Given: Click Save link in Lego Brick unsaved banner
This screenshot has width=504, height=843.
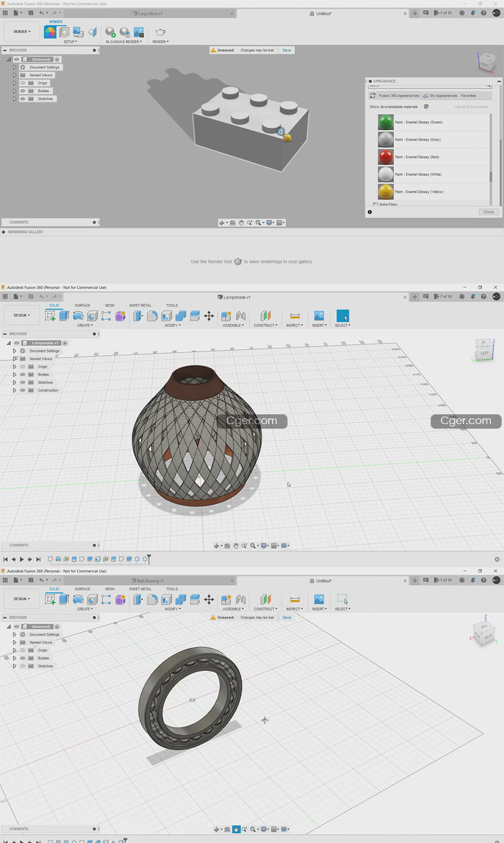Looking at the screenshot, I should (287, 50).
